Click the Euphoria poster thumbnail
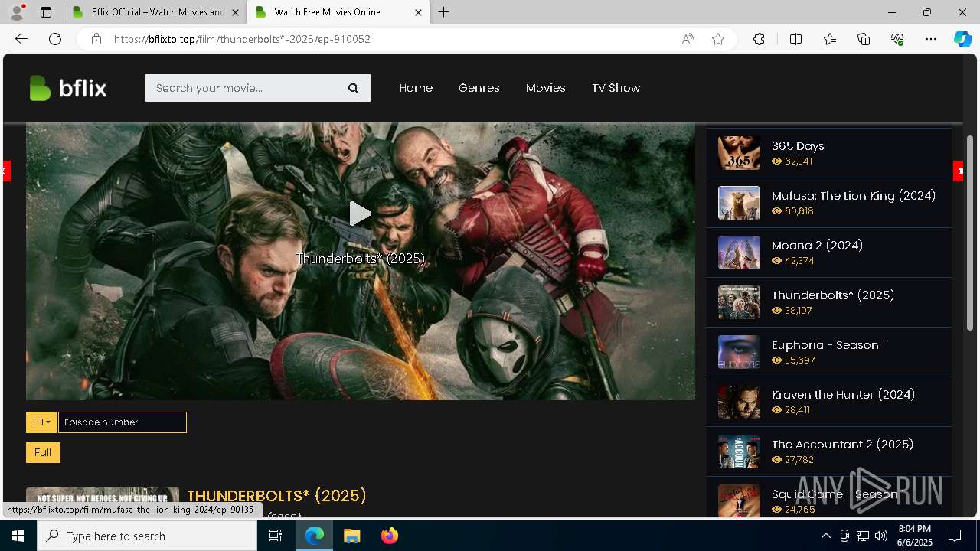This screenshot has width=980, height=551. pos(739,352)
